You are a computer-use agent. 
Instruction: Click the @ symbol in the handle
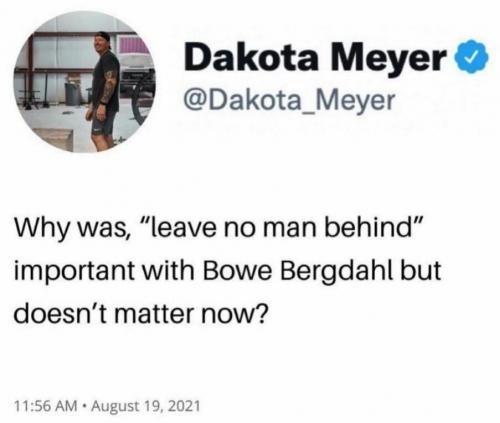coord(194,101)
